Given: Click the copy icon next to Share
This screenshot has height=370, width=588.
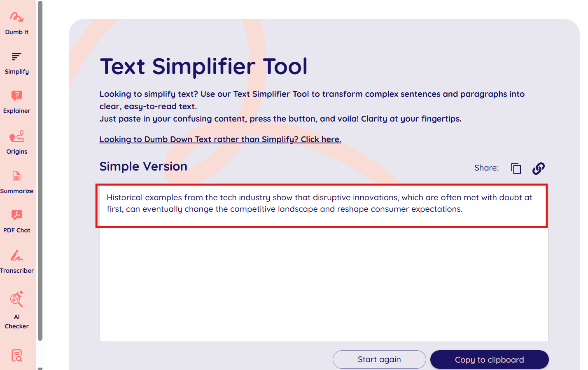Looking at the screenshot, I should coord(516,168).
